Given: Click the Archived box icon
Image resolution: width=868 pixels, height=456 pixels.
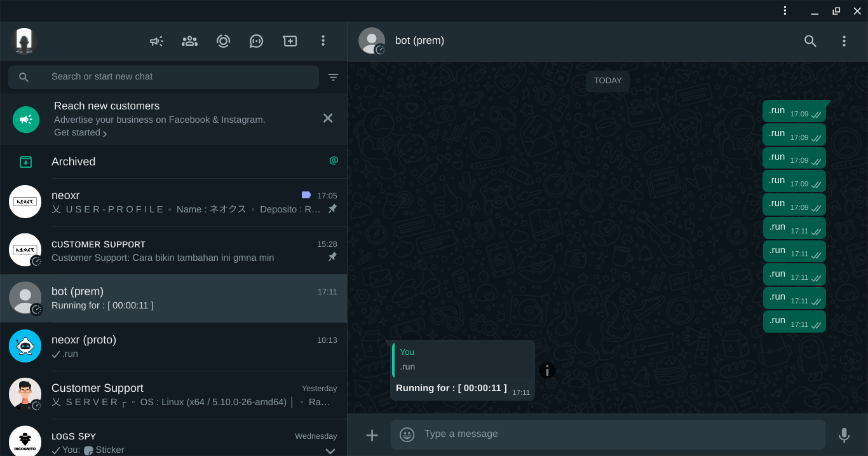Looking at the screenshot, I should click(25, 162).
